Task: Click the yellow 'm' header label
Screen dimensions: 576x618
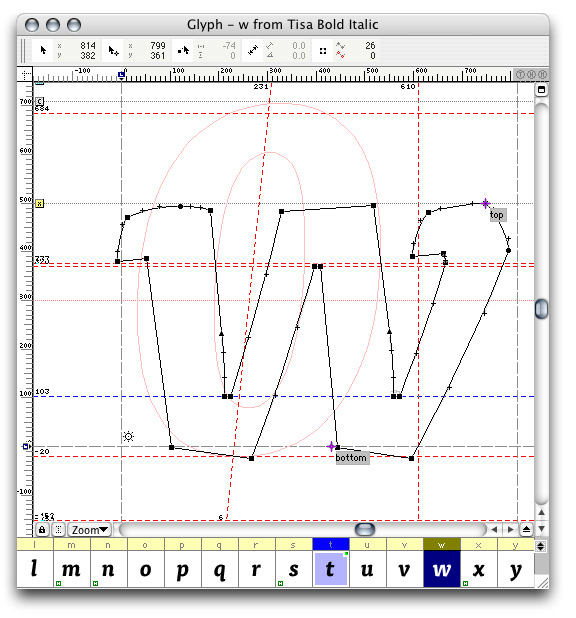Action: tap(72, 544)
